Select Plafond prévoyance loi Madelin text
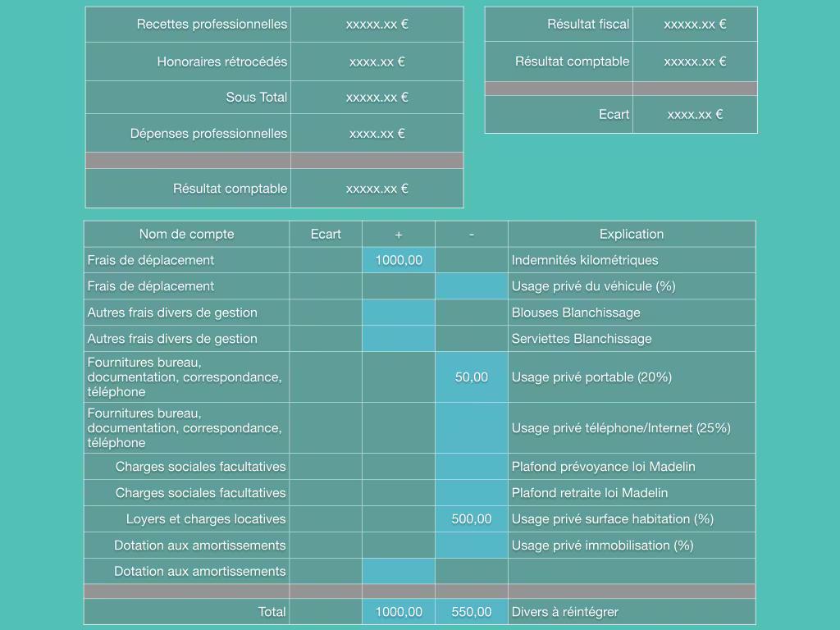The width and height of the screenshot is (840, 630). 603,467
